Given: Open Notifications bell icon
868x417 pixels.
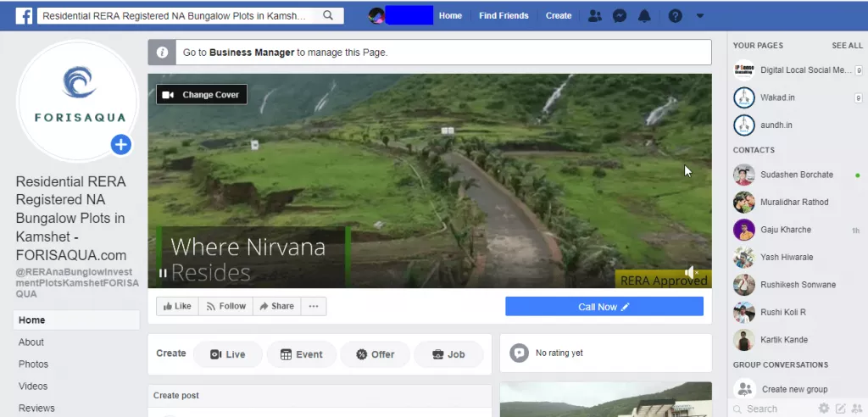Looking at the screenshot, I should pos(644,15).
